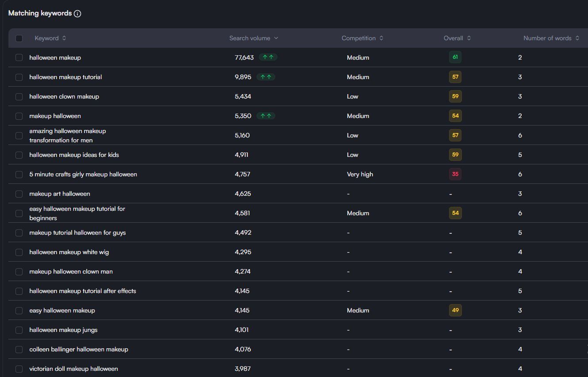
Task: Select 'colleen ballinger halloween makeup' checkbox
Action: pyautogui.click(x=19, y=350)
